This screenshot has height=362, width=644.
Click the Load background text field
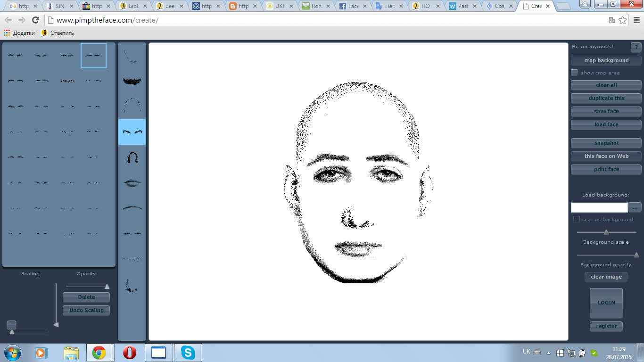[x=599, y=207]
